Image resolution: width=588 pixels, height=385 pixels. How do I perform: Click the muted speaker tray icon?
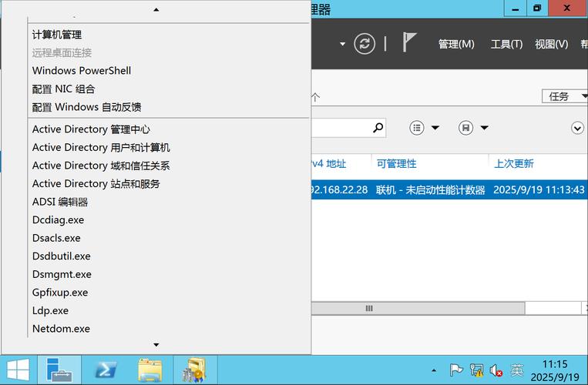496,370
